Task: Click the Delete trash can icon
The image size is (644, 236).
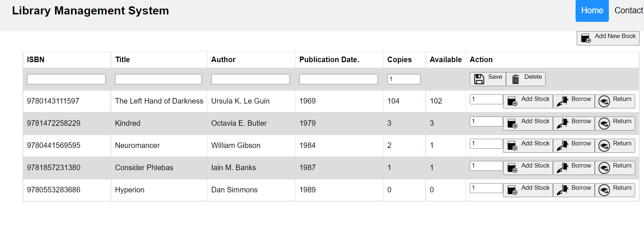Action: tap(515, 79)
